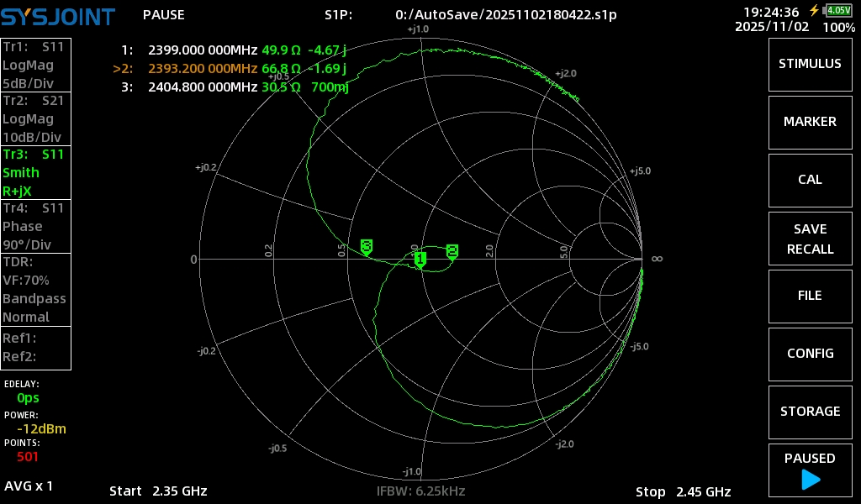Viewport: 861px width, 504px height.
Task: Activate trace Tr1 S11 LogMag
Action: (35, 65)
